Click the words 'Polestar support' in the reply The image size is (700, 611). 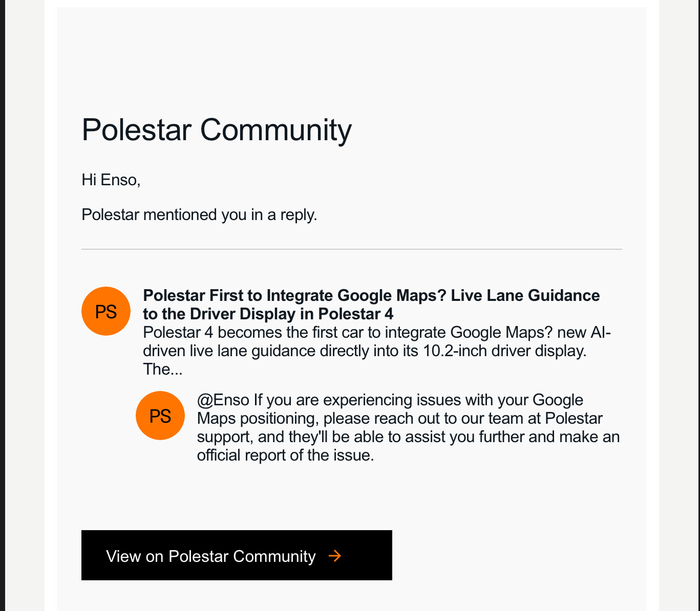point(574,418)
